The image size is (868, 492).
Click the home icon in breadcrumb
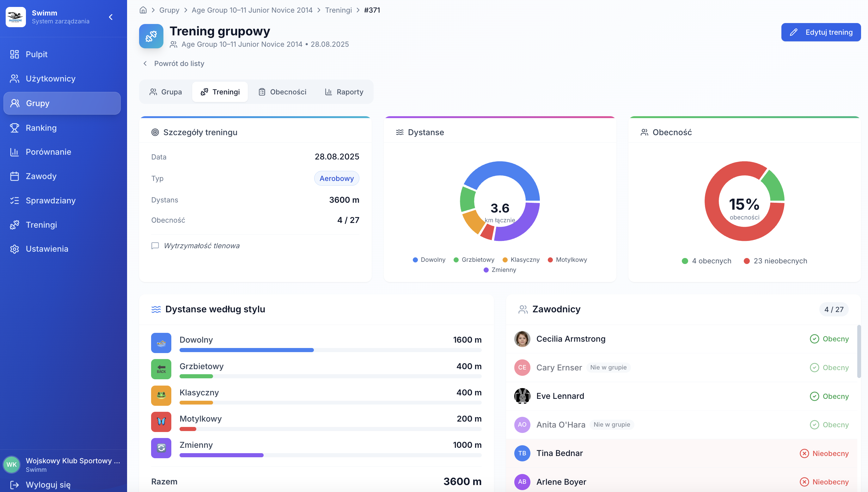coord(143,10)
